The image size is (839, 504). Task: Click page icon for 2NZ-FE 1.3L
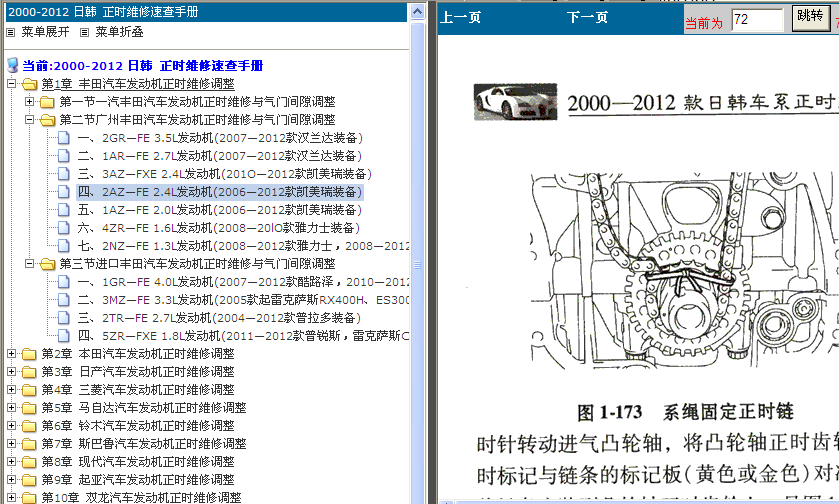point(64,246)
